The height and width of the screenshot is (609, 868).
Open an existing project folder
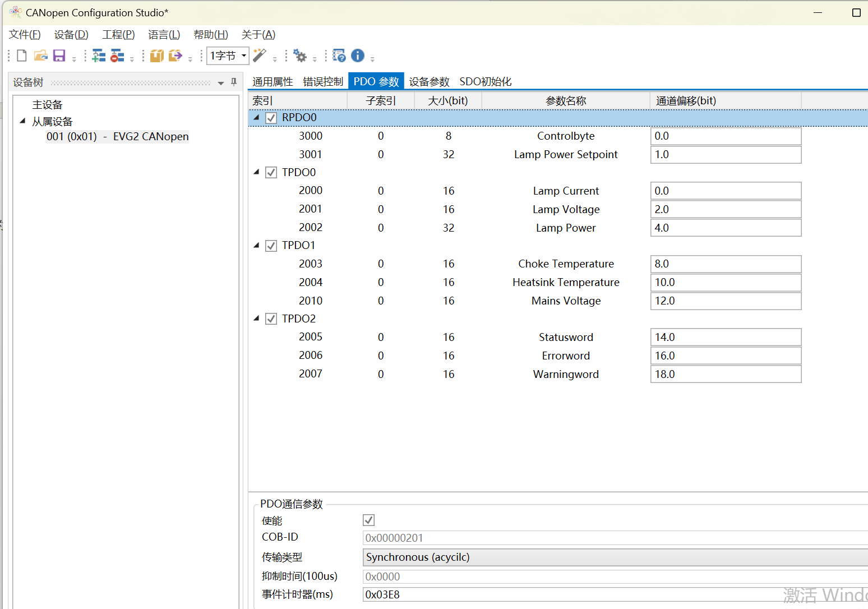40,56
